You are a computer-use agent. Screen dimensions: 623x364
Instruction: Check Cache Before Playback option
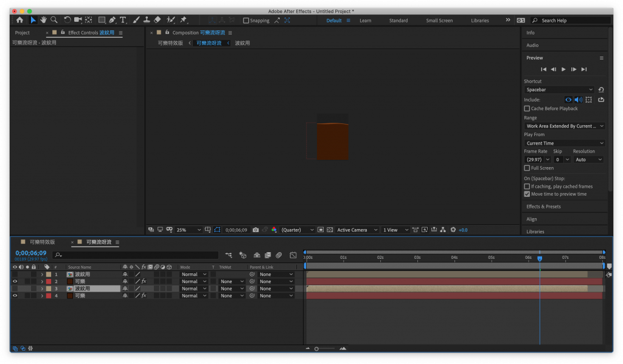coord(527,109)
